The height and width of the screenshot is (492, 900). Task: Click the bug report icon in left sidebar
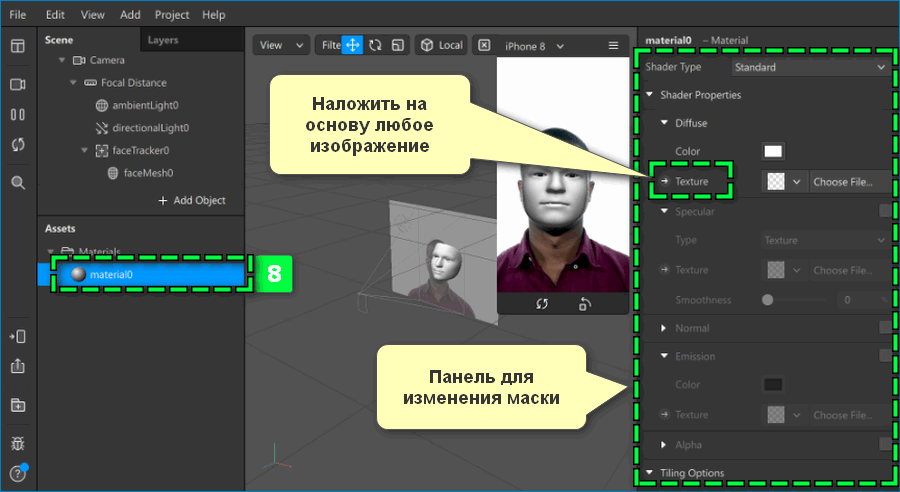click(17, 442)
